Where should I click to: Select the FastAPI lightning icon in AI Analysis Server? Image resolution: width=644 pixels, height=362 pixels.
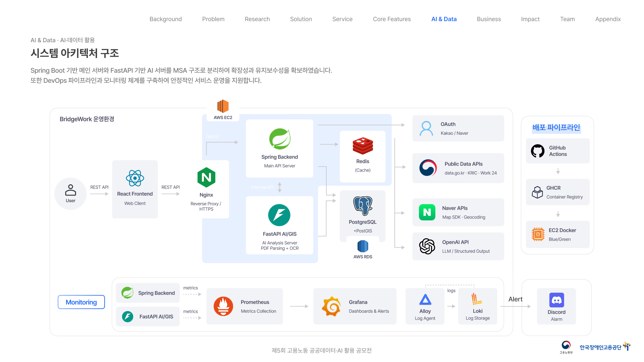[279, 215]
